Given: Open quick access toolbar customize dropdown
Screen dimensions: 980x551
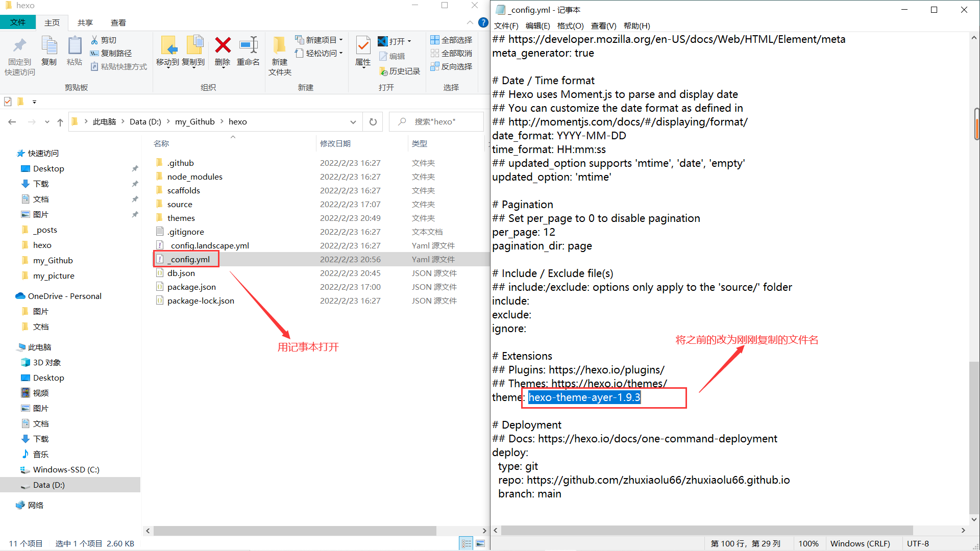Looking at the screenshot, I should pos(34,102).
